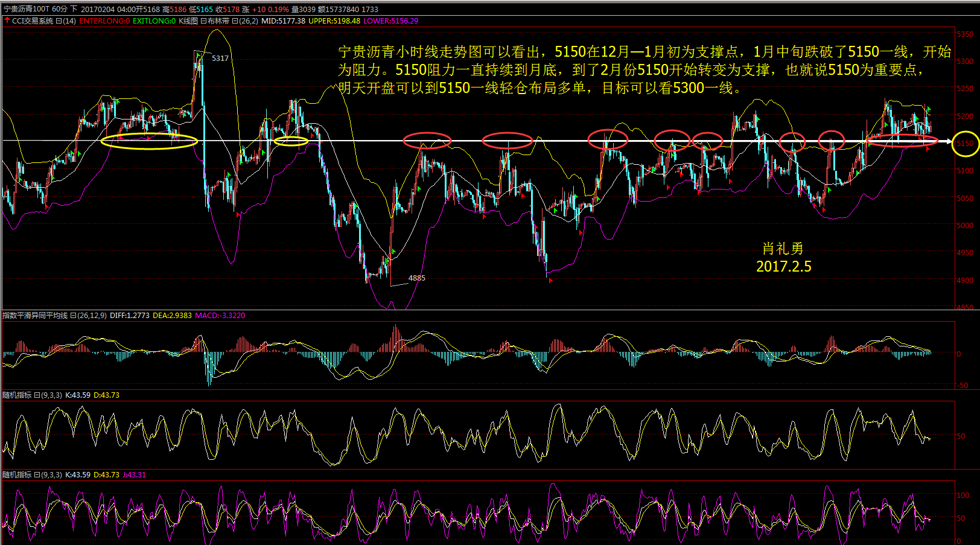Expand the MACD (26,12,9) parameter box icon
Screen dimensions: 980x545
click(73, 316)
